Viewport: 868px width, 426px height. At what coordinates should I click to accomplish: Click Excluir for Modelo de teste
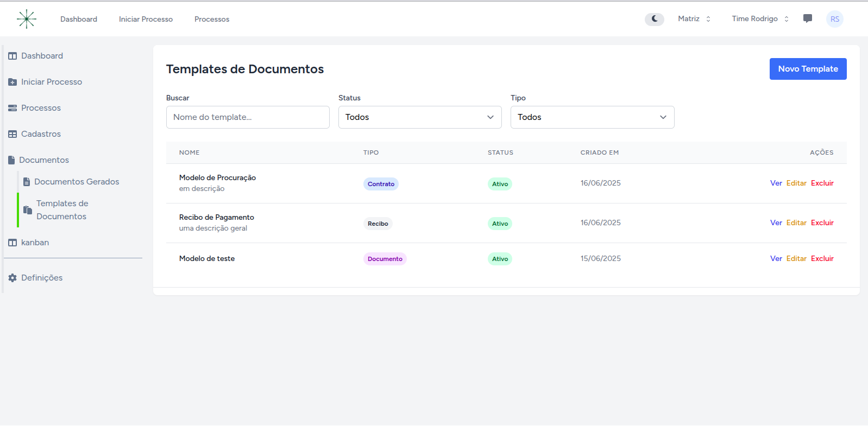[822, 258]
